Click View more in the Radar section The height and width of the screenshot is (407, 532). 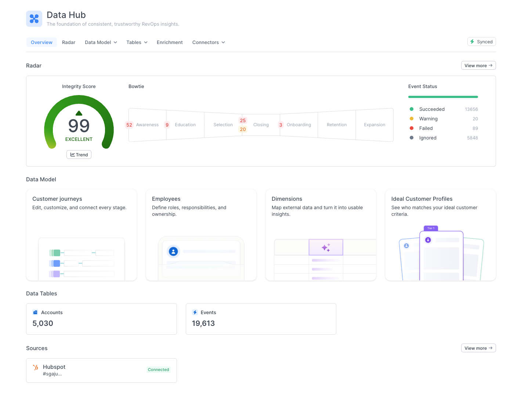pyautogui.click(x=478, y=65)
